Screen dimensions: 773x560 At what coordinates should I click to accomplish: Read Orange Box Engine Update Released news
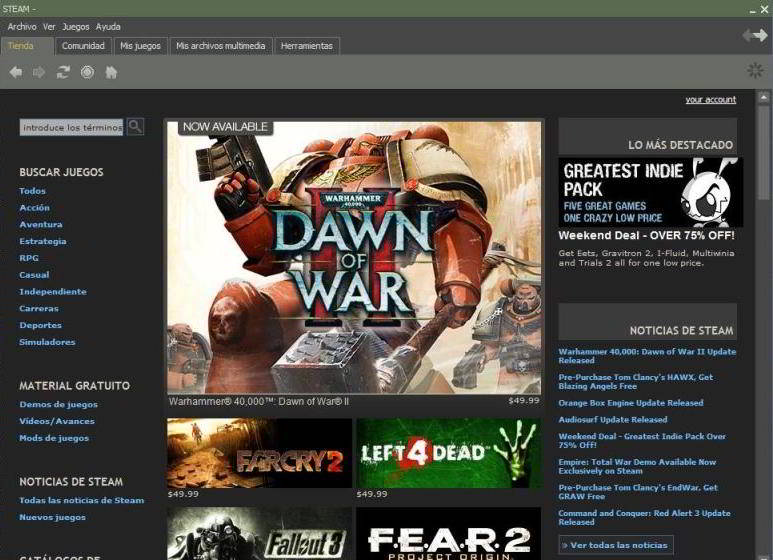click(631, 403)
